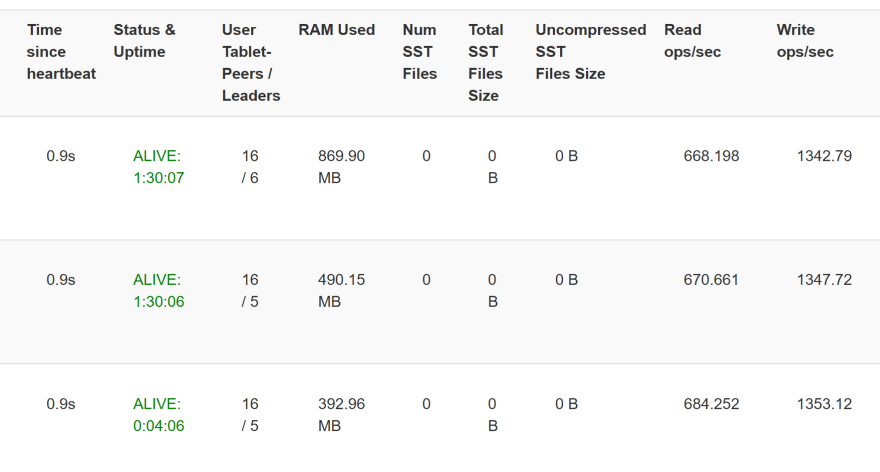The width and height of the screenshot is (880, 472).
Task: Click the 'Status & Uptime' column header
Action: coord(144,40)
